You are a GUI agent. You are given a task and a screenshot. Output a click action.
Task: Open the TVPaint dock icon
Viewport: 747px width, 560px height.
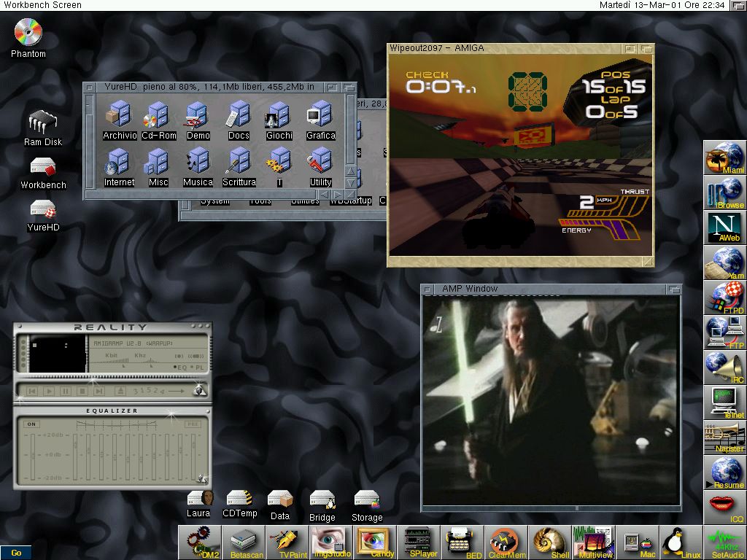pos(290,542)
